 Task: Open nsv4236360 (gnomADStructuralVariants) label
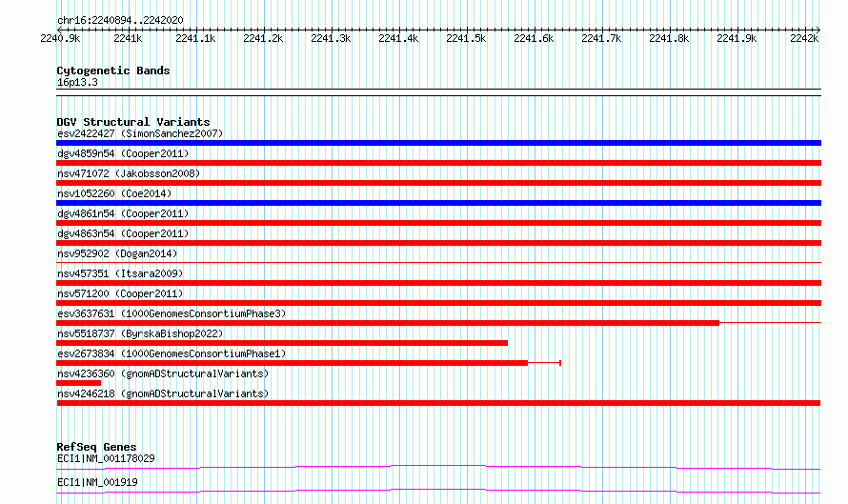pos(163,373)
